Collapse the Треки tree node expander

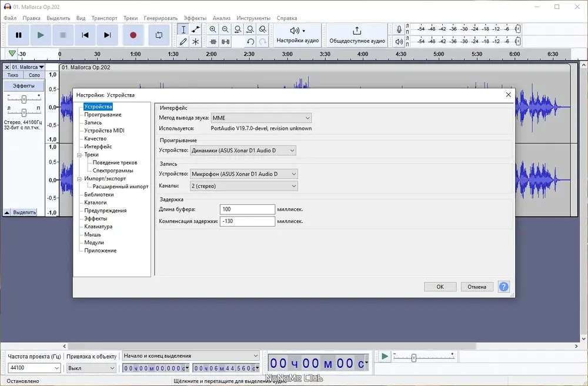pyautogui.click(x=79, y=155)
